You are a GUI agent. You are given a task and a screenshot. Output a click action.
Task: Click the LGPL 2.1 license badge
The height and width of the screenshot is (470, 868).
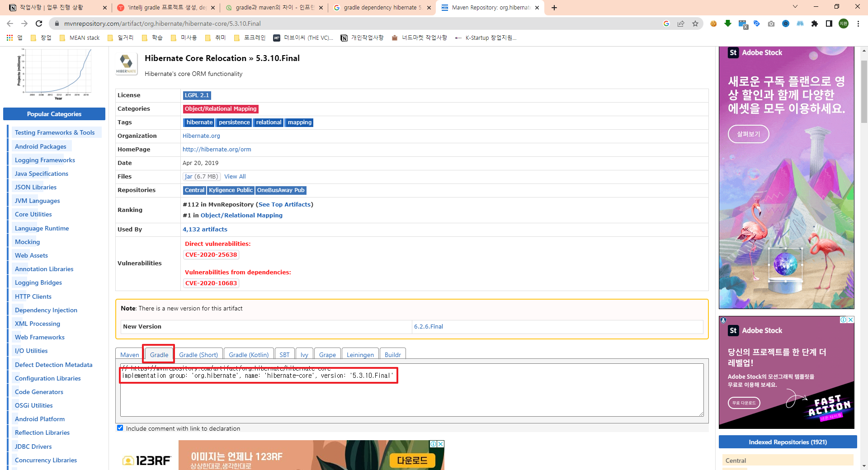tap(197, 95)
